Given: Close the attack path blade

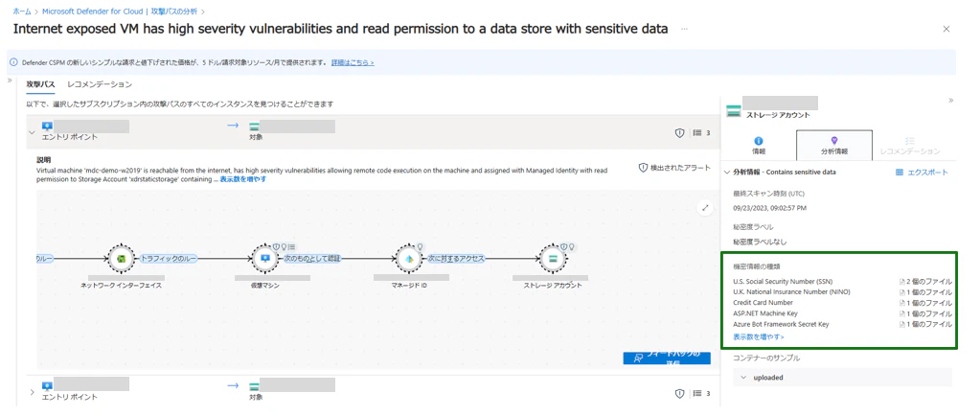Looking at the screenshot, I should (946, 29).
